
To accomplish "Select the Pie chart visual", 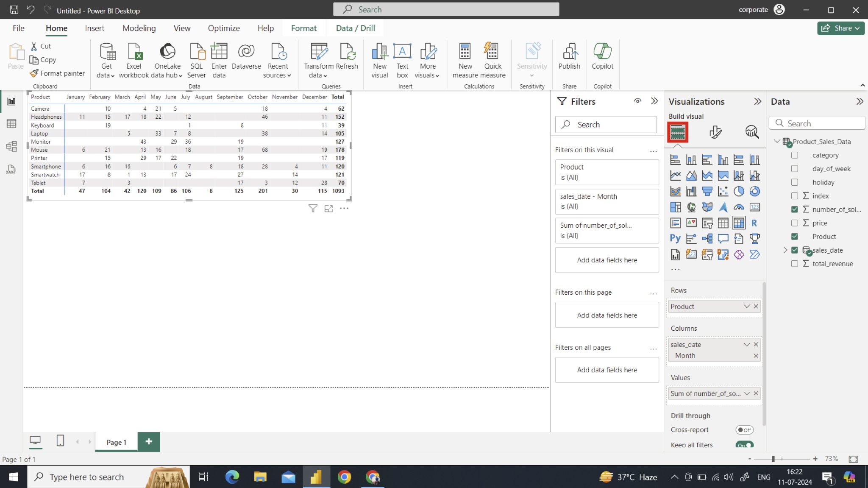I will pyautogui.click(x=739, y=191).
